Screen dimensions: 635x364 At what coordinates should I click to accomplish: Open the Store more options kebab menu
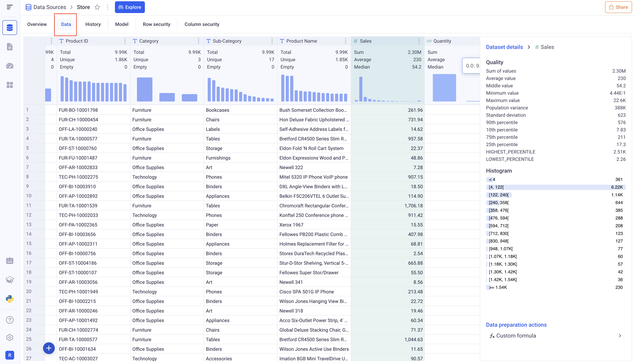108,7
